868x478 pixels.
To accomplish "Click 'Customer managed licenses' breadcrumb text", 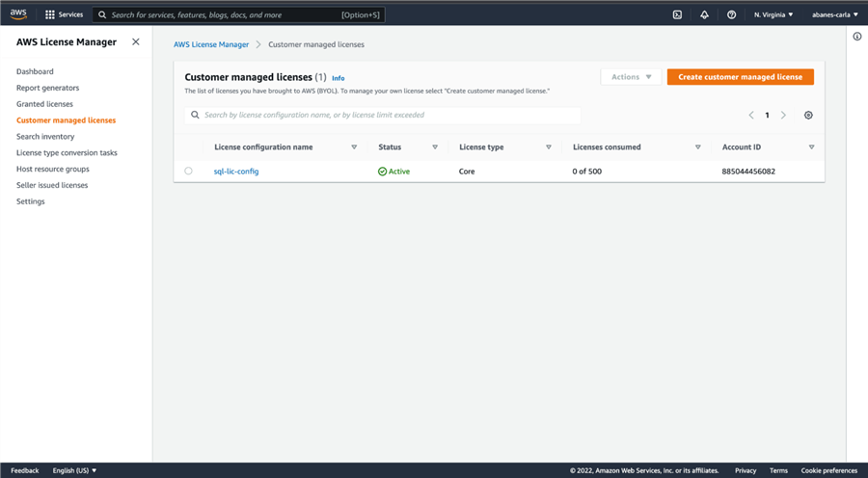I will [x=316, y=44].
